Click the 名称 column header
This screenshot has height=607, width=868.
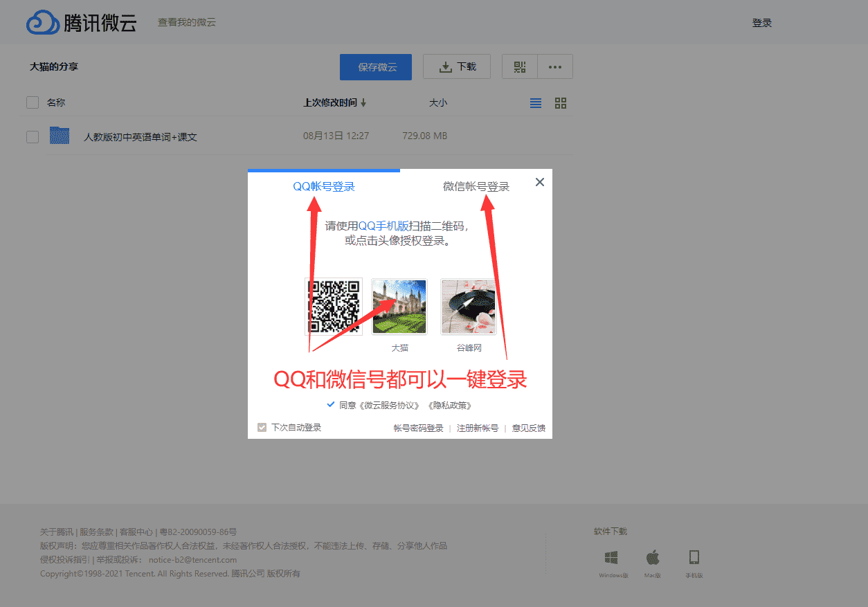click(x=56, y=102)
